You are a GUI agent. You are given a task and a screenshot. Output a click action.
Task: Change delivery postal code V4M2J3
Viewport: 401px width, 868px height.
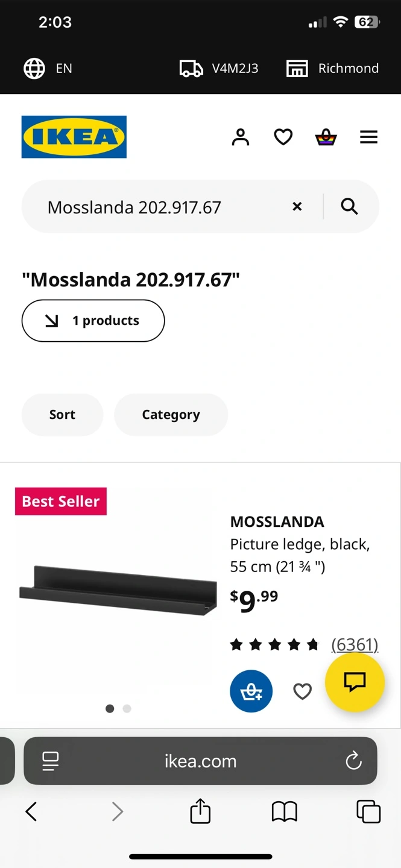(219, 68)
